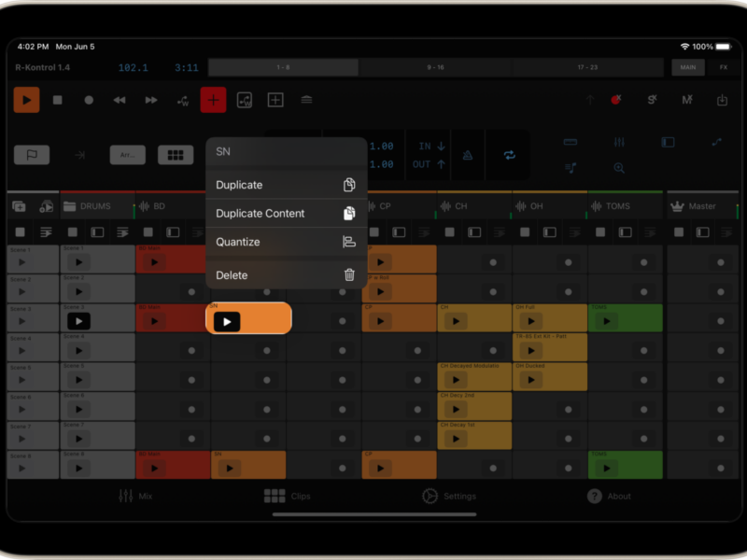
Task: Play the CH Decayed Modulation clip
Action: pos(456,380)
